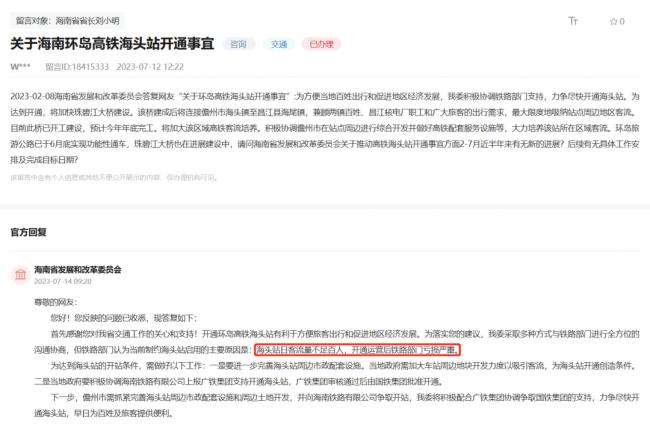This screenshot has height=432, width=650.
Task: Click the poster username W***
Action: click(20, 67)
